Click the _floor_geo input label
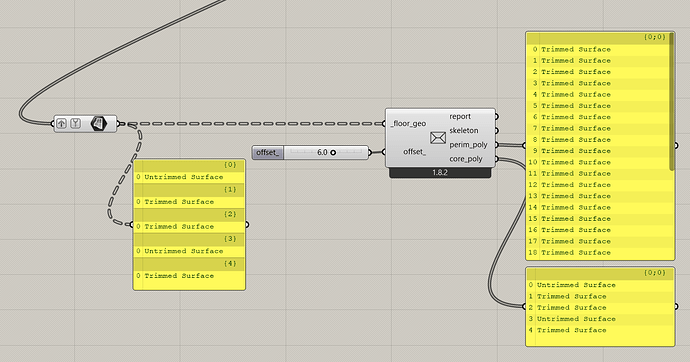The image size is (690, 362). tap(408, 124)
